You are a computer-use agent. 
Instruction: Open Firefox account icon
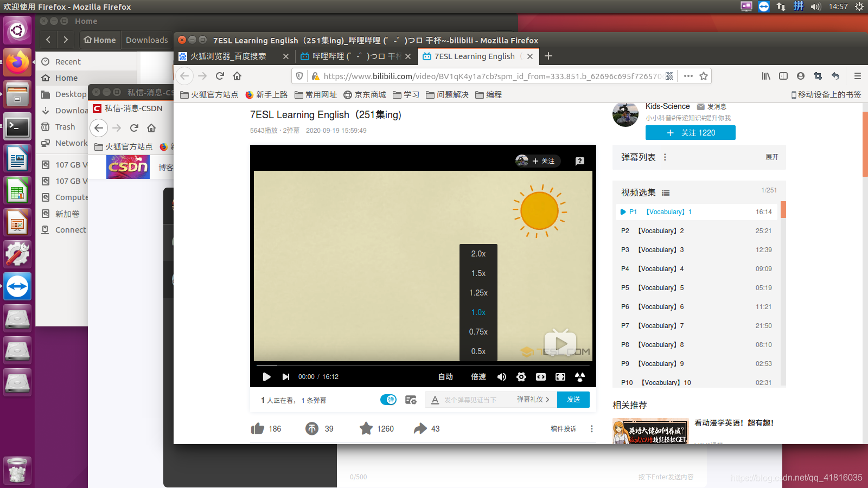tap(801, 76)
